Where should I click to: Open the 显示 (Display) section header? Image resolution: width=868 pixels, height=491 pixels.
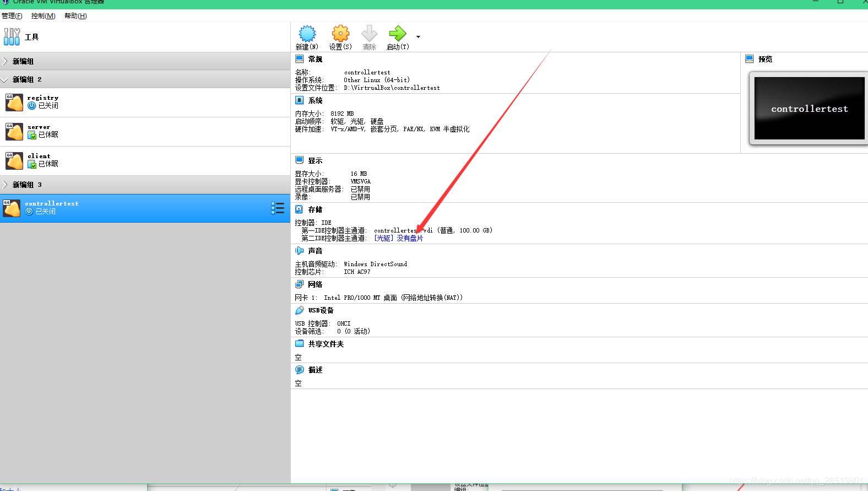[x=316, y=160]
